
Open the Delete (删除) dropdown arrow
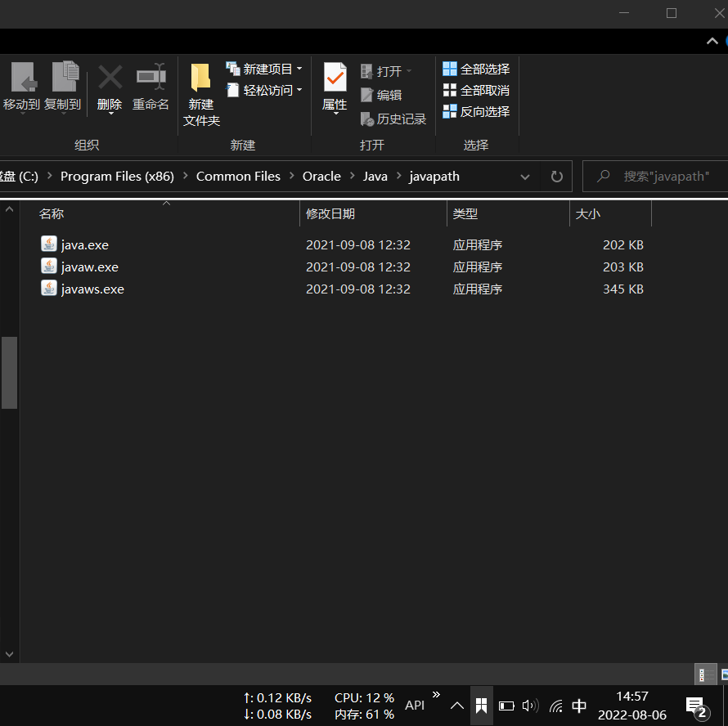coord(110,114)
